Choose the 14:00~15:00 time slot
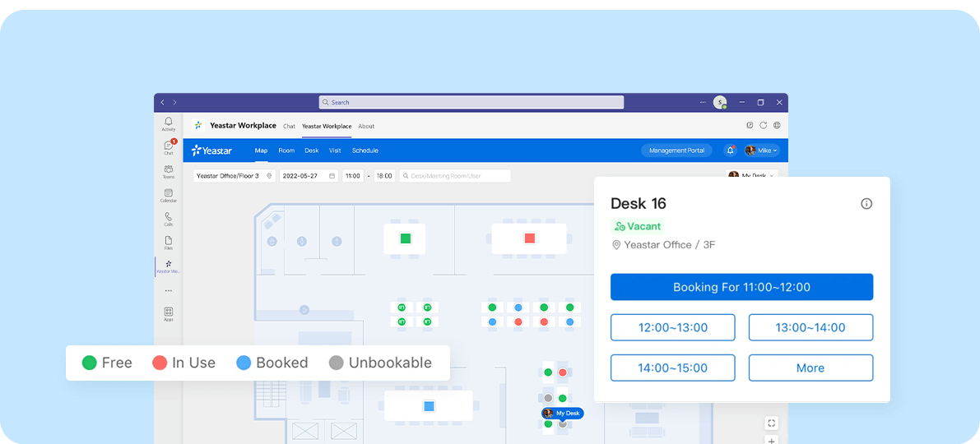 673,368
